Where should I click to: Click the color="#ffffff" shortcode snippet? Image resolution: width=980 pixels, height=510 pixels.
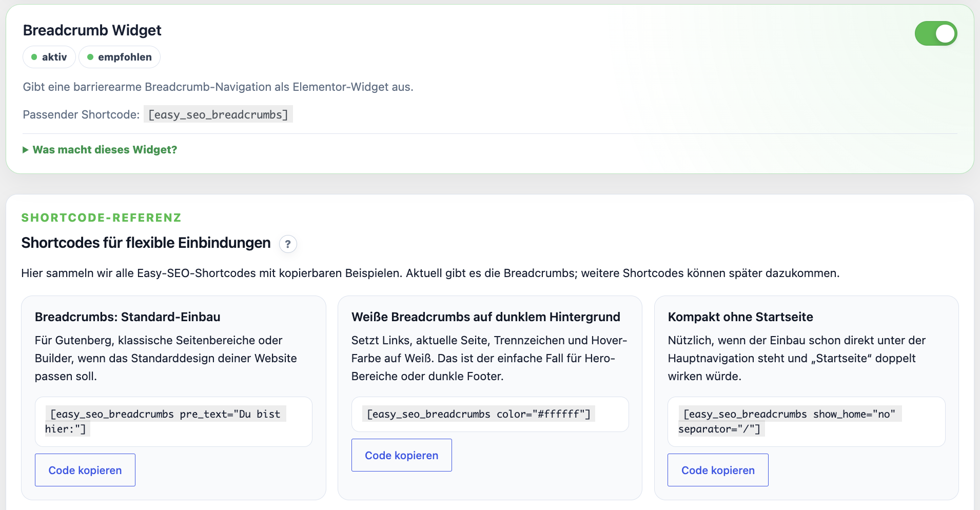(479, 414)
